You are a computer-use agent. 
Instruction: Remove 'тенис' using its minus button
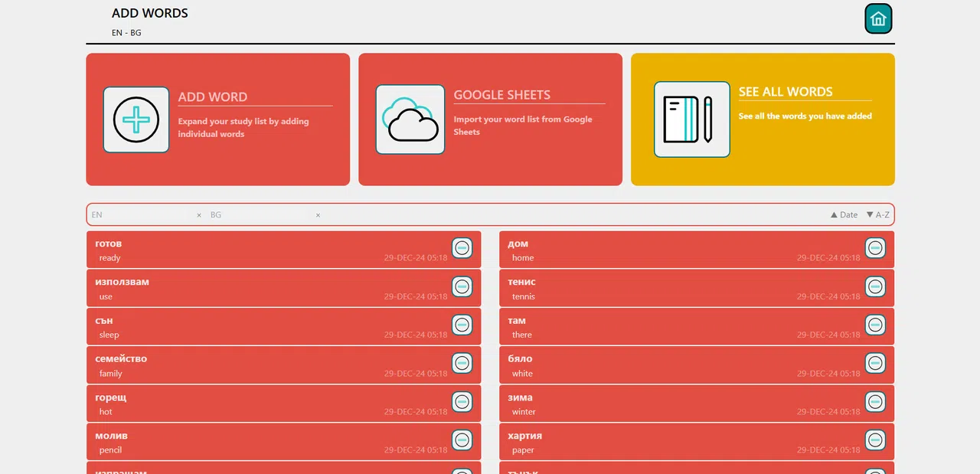(875, 286)
